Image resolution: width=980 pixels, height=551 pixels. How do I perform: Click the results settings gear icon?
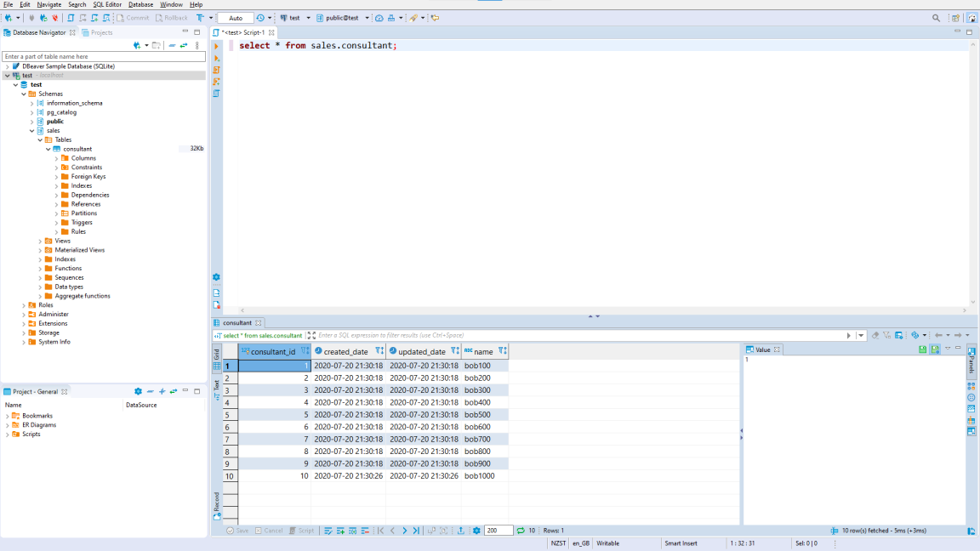(476, 531)
